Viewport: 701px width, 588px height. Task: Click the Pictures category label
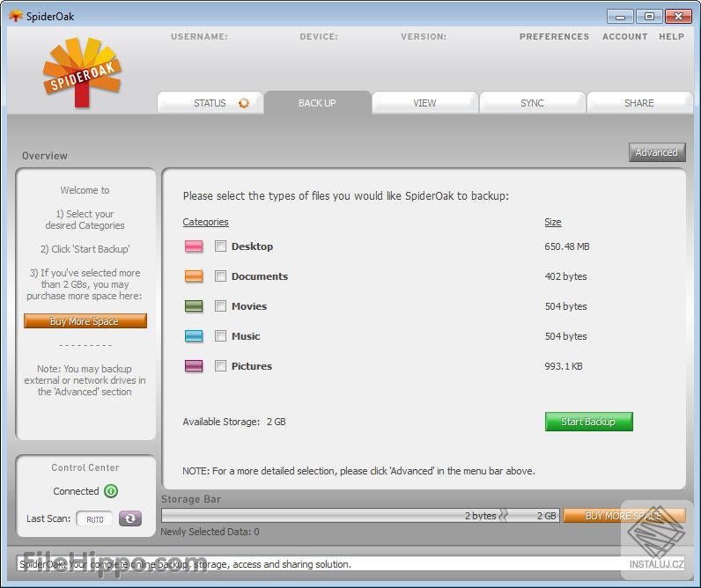tap(252, 366)
